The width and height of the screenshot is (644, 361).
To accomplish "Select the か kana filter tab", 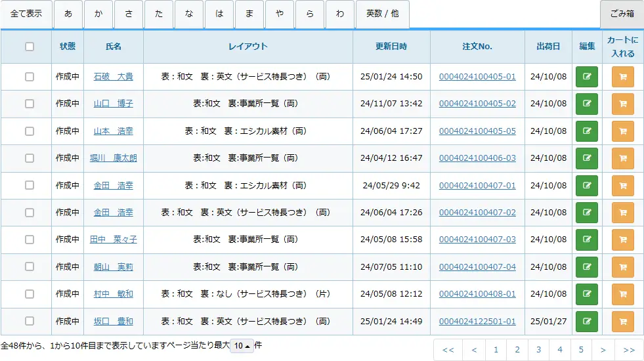I will [x=98, y=14].
